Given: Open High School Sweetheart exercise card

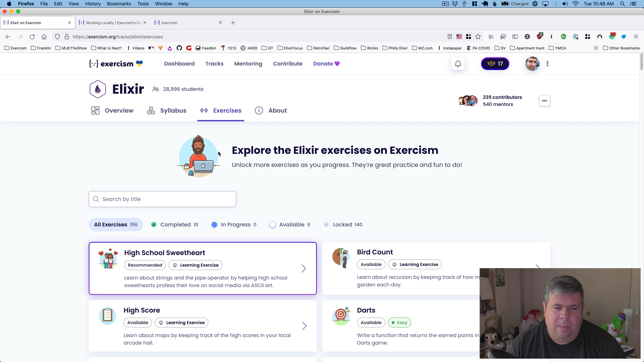Looking at the screenshot, I should point(203,268).
